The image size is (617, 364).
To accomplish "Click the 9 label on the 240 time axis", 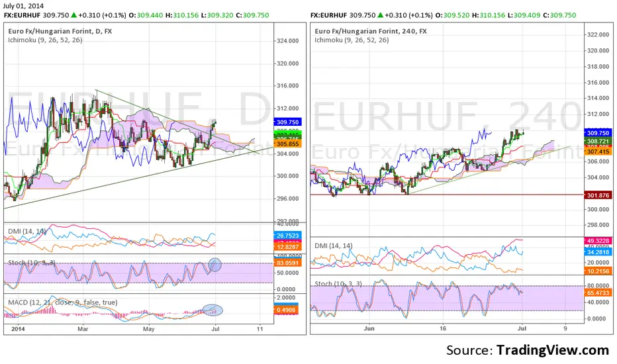I will pos(565,328).
